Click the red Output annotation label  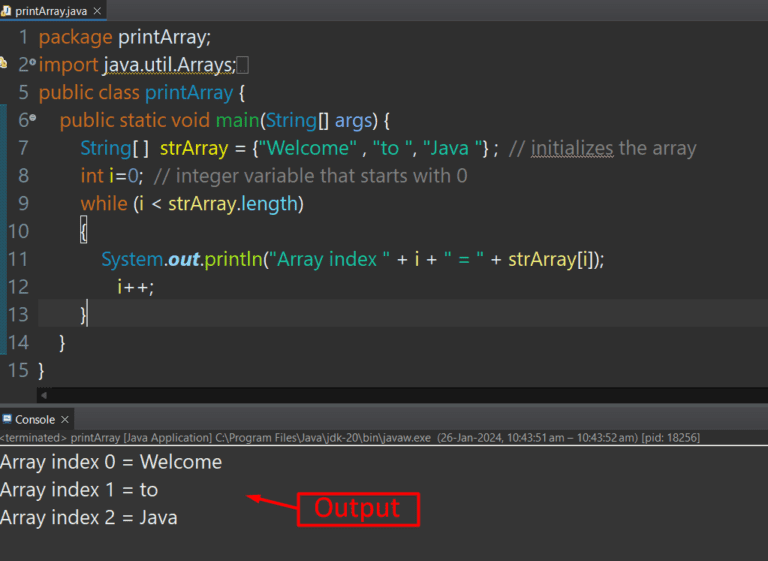pos(357,508)
